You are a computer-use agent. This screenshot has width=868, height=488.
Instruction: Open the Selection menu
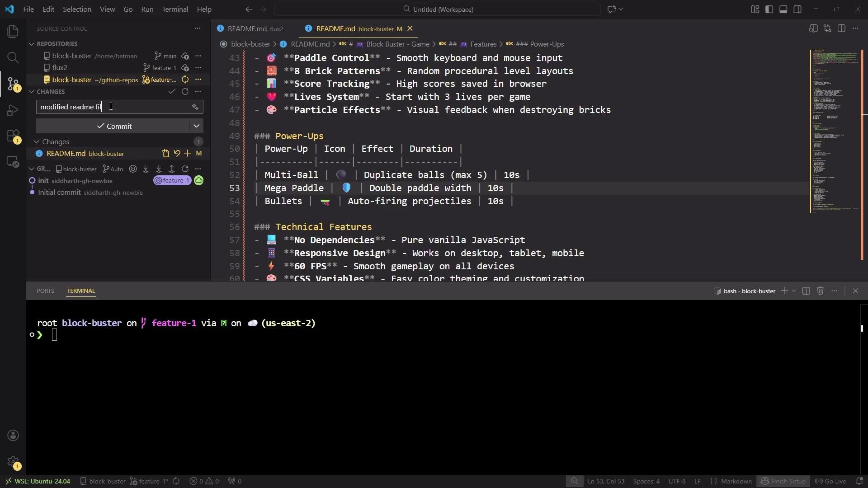[x=77, y=9]
